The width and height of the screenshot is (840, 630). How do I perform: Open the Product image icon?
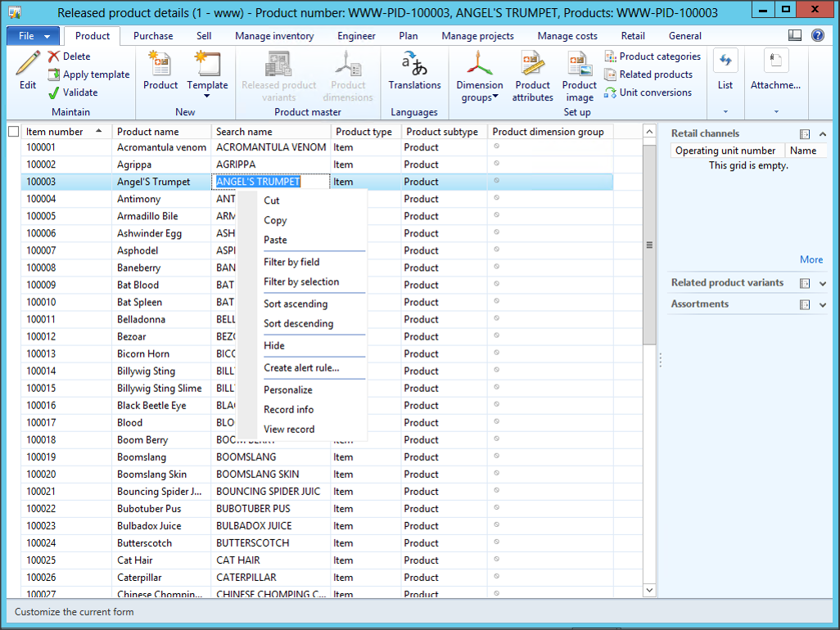tap(580, 64)
